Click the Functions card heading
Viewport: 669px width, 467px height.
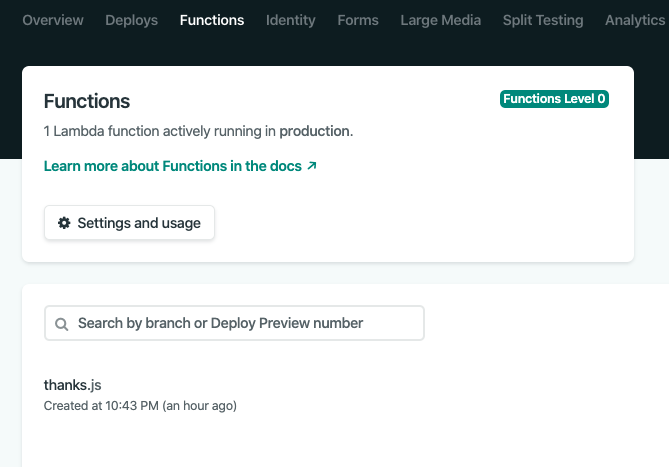click(x=87, y=101)
